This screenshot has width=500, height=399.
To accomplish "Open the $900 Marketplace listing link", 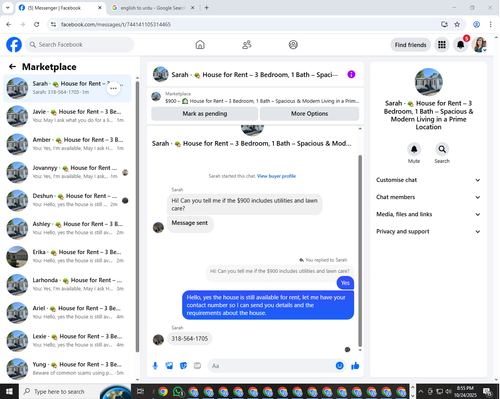I will [255, 98].
